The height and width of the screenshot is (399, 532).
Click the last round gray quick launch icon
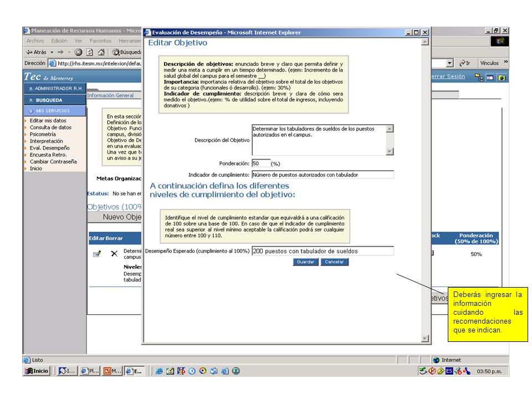[236, 371]
